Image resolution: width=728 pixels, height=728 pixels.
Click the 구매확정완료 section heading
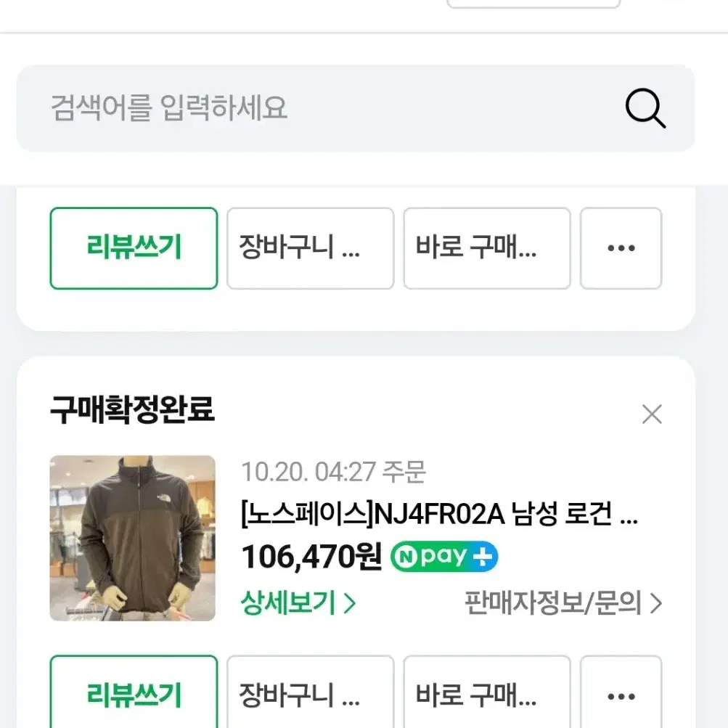click(132, 410)
